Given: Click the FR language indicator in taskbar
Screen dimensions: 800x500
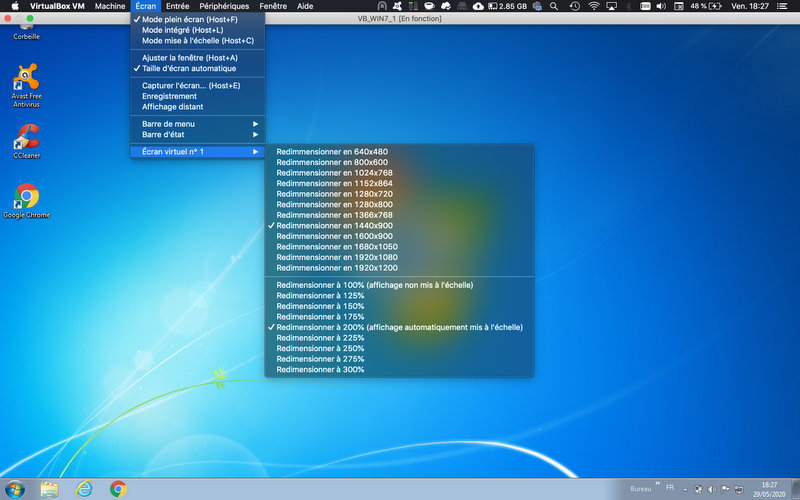Looking at the screenshot, I should [x=670, y=488].
